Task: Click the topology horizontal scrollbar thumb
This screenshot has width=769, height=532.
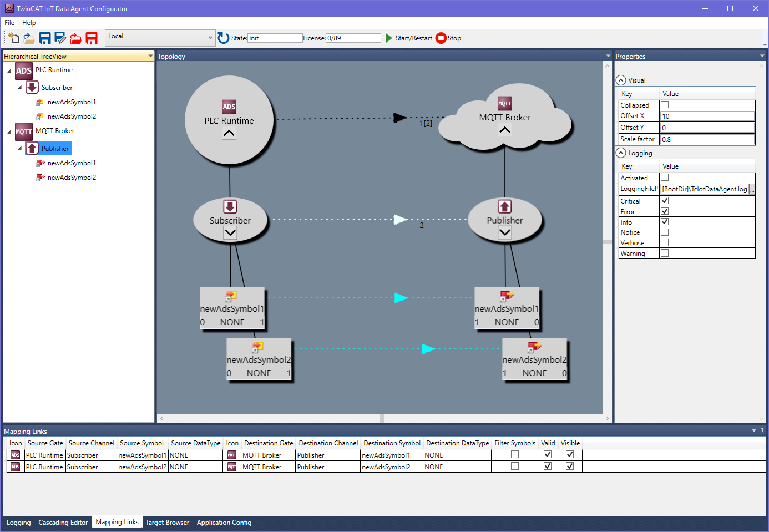Action: 382,418
